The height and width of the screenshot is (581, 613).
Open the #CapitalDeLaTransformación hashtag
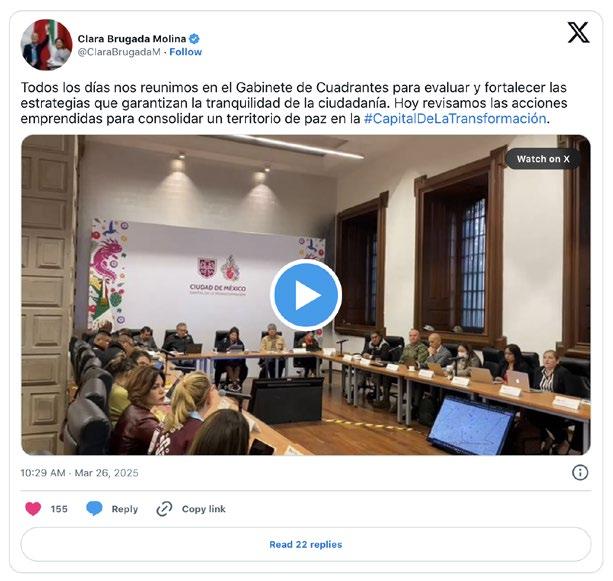point(455,118)
